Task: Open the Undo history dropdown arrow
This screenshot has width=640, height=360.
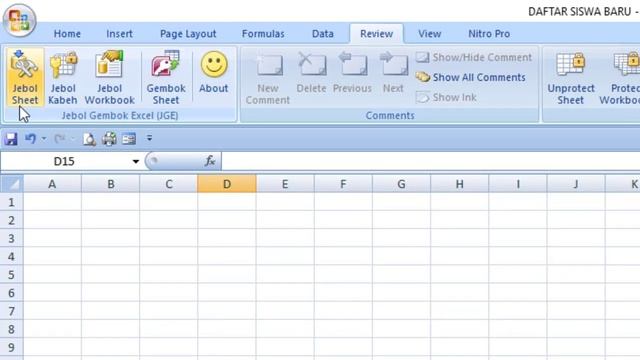Action: point(44,139)
